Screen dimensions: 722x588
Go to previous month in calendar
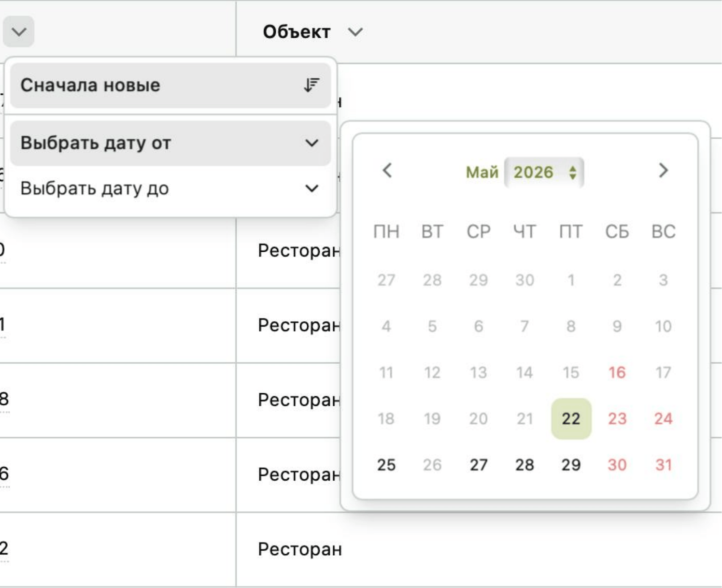[x=387, y=171]
